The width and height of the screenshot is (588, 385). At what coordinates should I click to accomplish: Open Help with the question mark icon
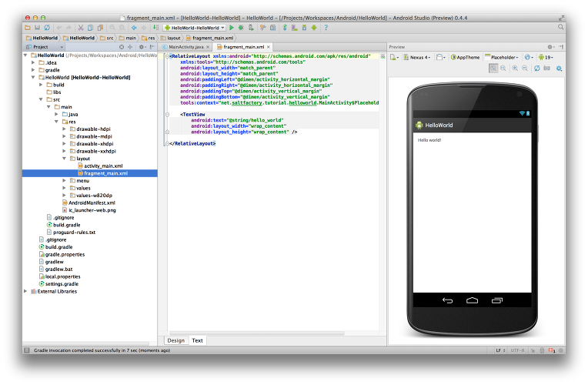[326, 28]
